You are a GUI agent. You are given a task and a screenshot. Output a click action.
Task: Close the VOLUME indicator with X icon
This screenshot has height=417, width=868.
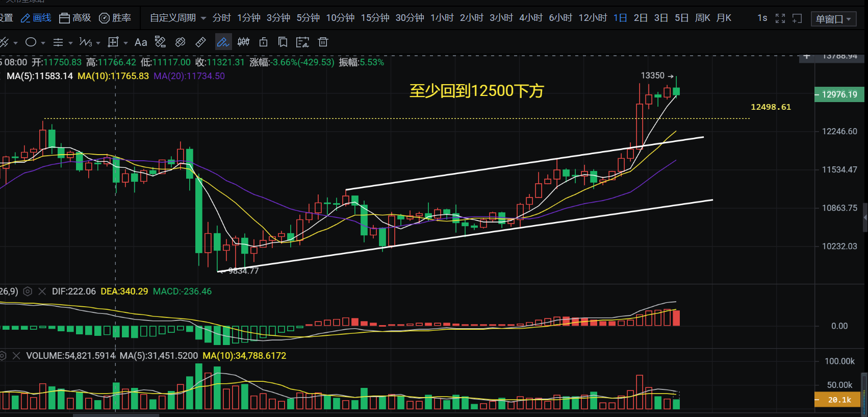point(16,356)
